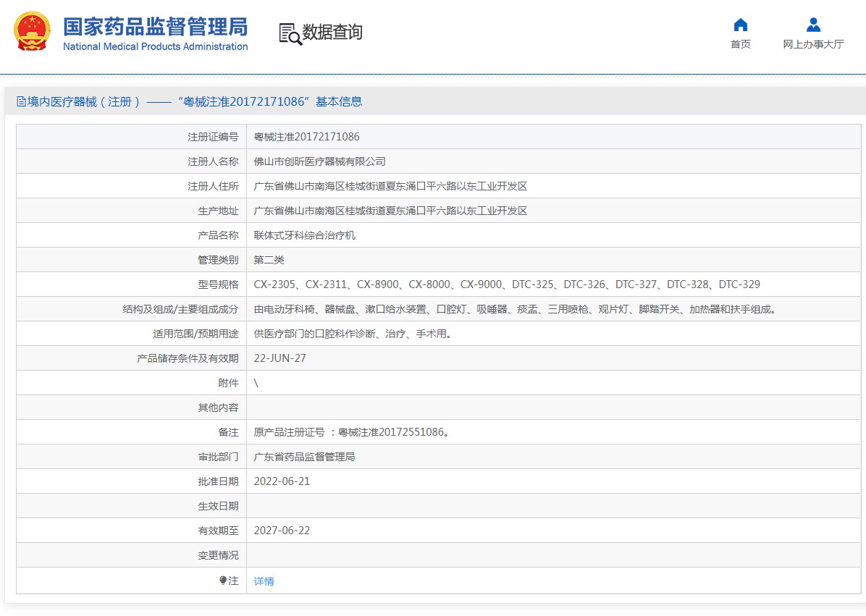Click the document icon before 境内医疗器械
This screenshot has width=866, height=616.
point(21,102)
